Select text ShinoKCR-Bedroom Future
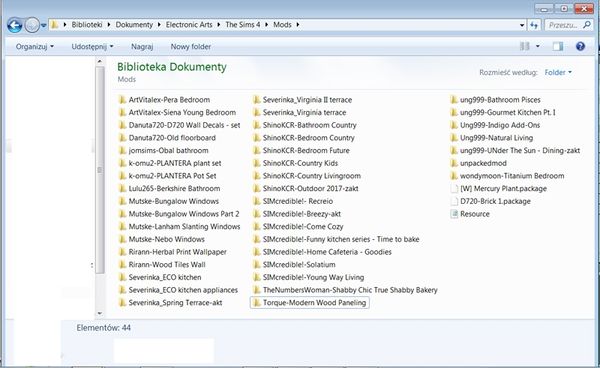Screen dimensions: 600x368 pos(306,150)
